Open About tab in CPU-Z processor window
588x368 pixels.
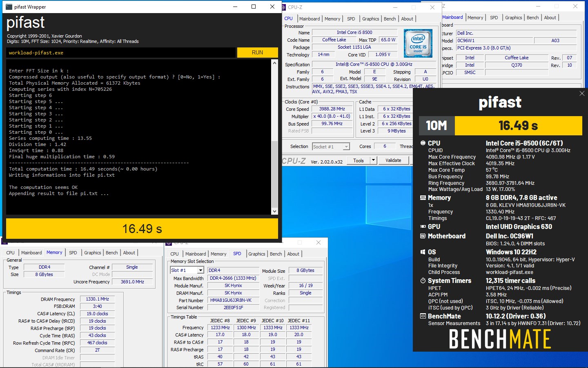[x=407, y=19]
